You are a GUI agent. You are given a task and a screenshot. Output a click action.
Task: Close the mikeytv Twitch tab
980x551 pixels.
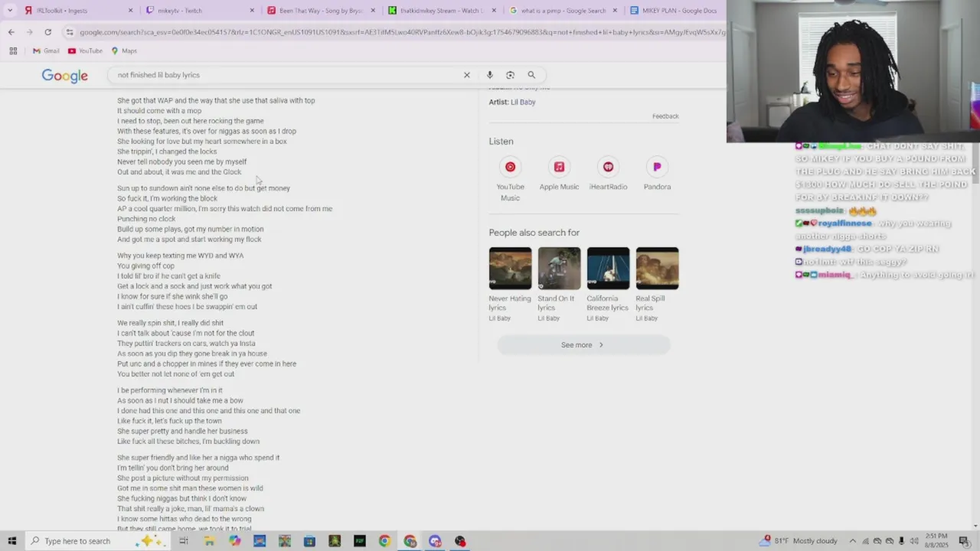(x=252, y=11)
